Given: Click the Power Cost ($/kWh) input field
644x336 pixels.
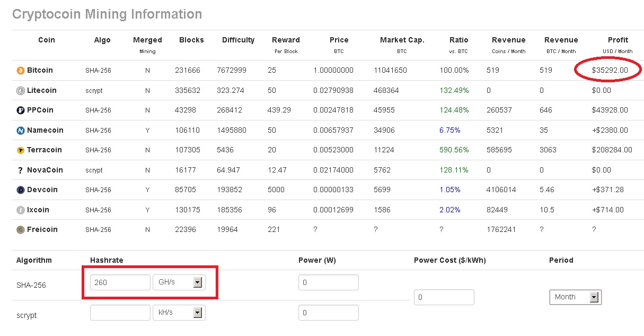Looking at the screenshot, I should [x=444, y=297].
